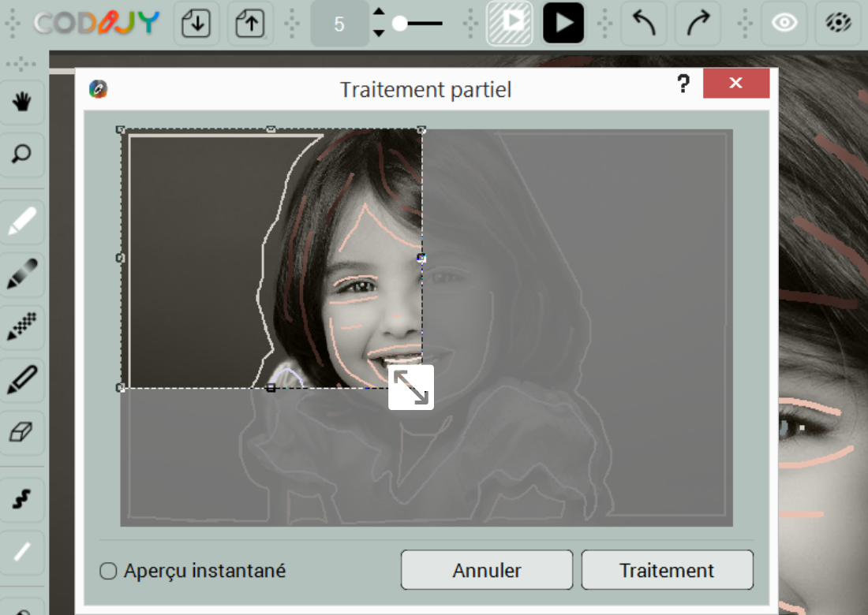Select the white Pen tool
The height and width of the screenshot is (615, 868).
coord(21,222)
